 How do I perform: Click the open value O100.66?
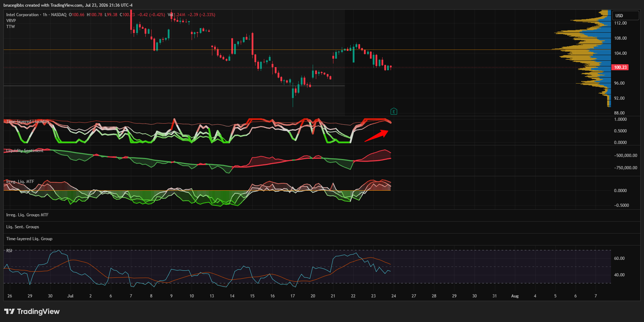click(x=77, y=15)
